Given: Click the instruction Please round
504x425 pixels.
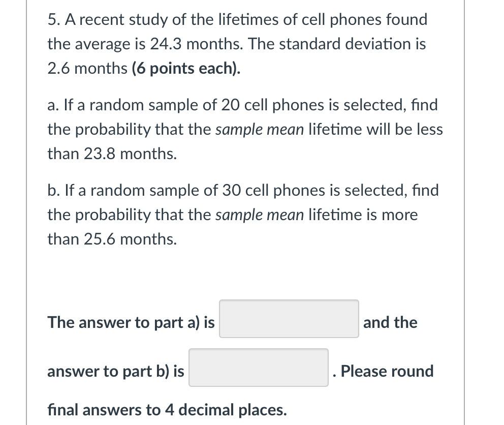Looking at the screenshot, I should click(388, 371).
